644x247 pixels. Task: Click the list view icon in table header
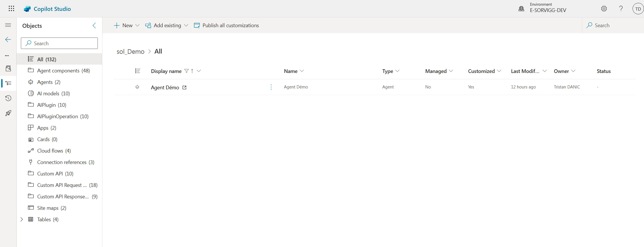point(138,71)
